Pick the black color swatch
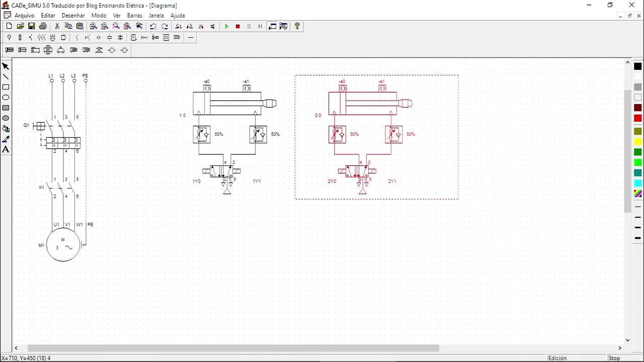This screenshot has height=362, width=644. tap(638, 66)
